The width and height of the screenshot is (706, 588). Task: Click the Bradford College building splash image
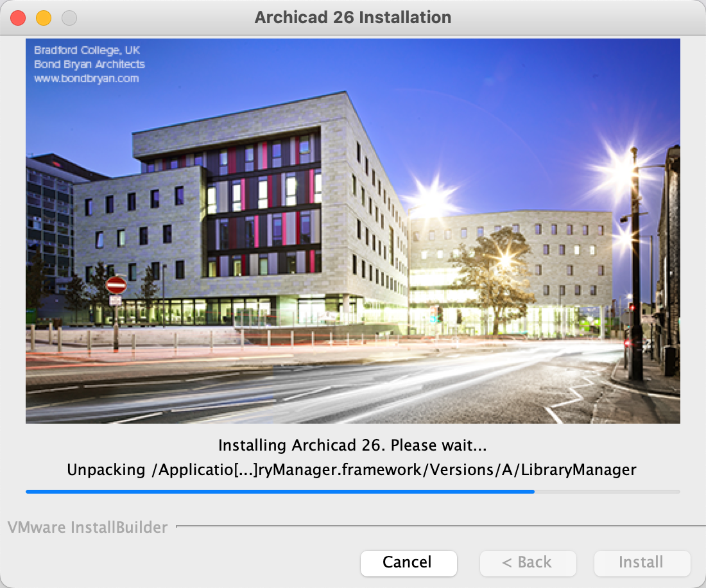coord(352,230)
